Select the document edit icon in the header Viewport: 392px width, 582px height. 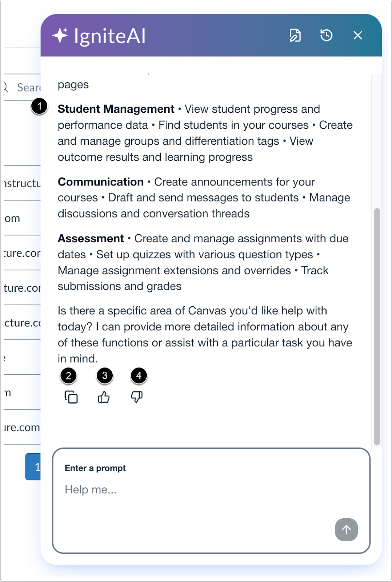point(295,36)
